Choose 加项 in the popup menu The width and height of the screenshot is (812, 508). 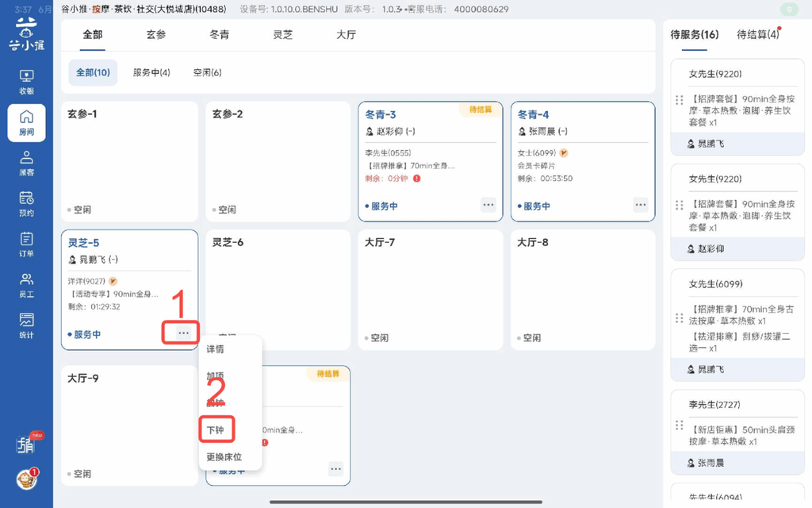click(216, 376)
